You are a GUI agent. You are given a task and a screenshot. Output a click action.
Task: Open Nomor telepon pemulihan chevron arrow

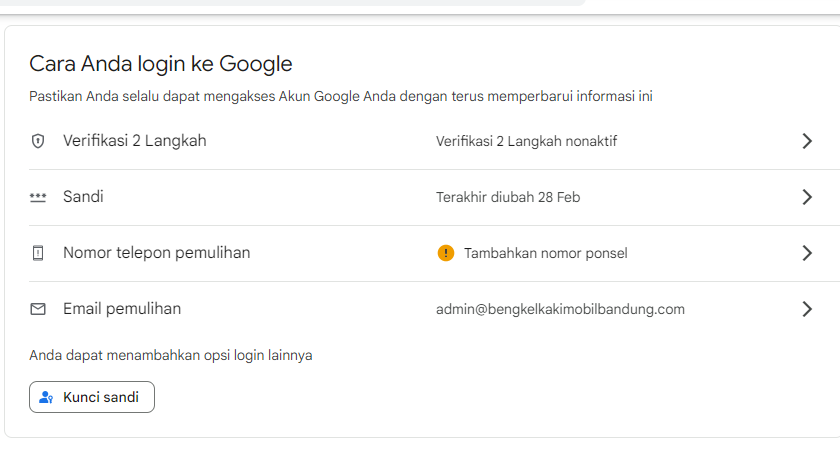807,253
